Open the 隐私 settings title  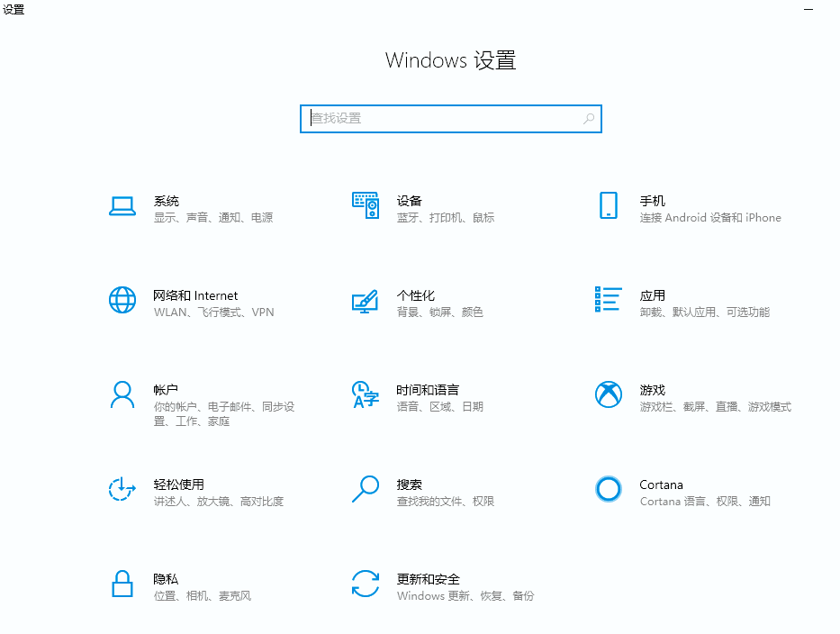(x=166, y=579)
